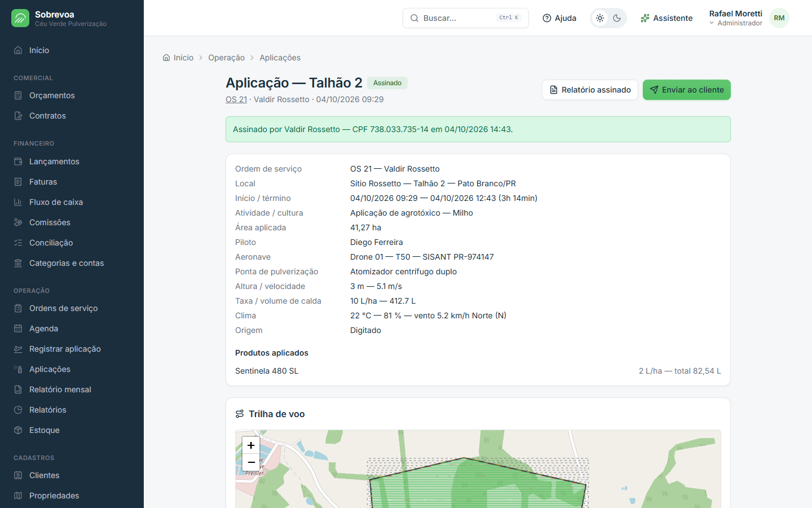Image resolution: width=812 pixels, height=508 pixels.
Task: Click the signature confirmation banner text
Action: pos(373,129)
